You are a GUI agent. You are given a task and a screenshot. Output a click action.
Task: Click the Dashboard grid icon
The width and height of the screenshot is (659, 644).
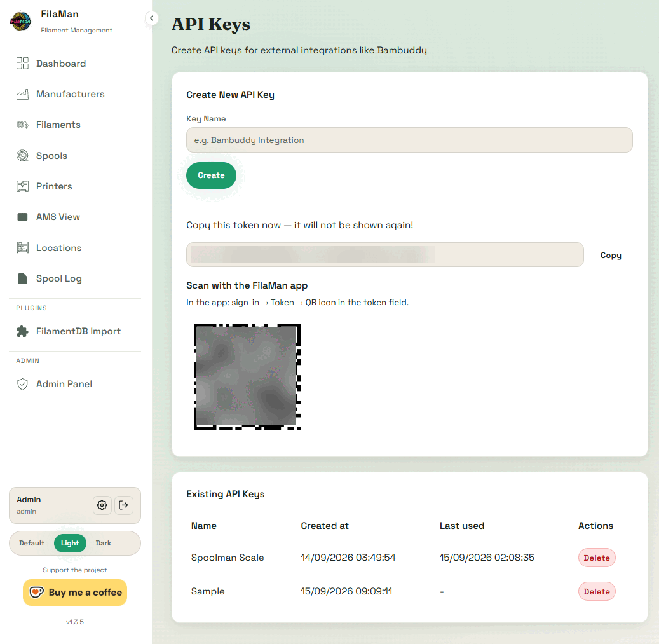pos(22,64)
